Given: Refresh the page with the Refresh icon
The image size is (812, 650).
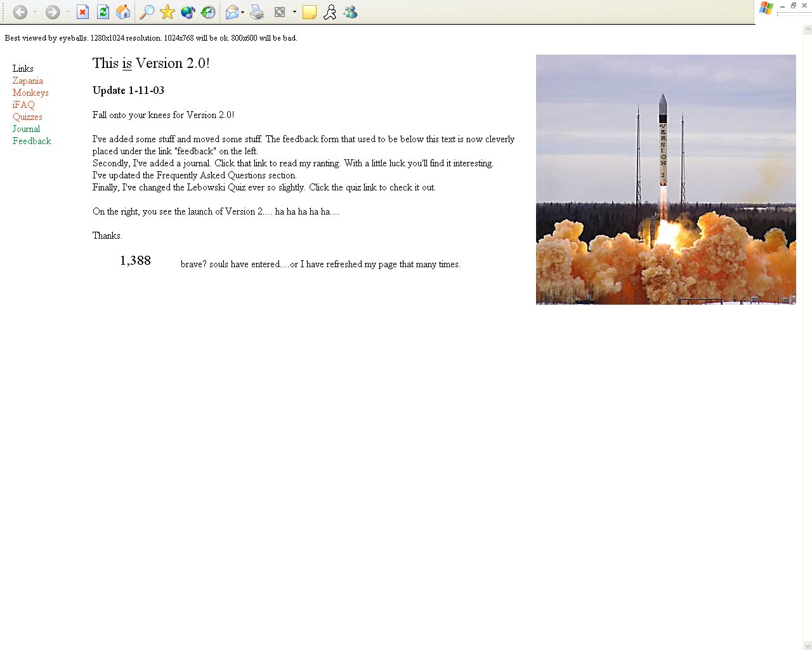Looking at the screenshot, I should coord(103,12).
